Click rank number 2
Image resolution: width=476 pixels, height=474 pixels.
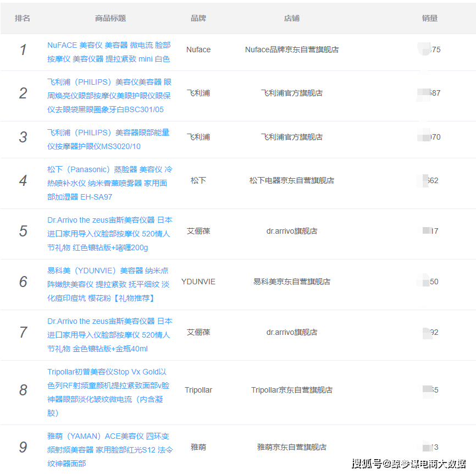23,93
